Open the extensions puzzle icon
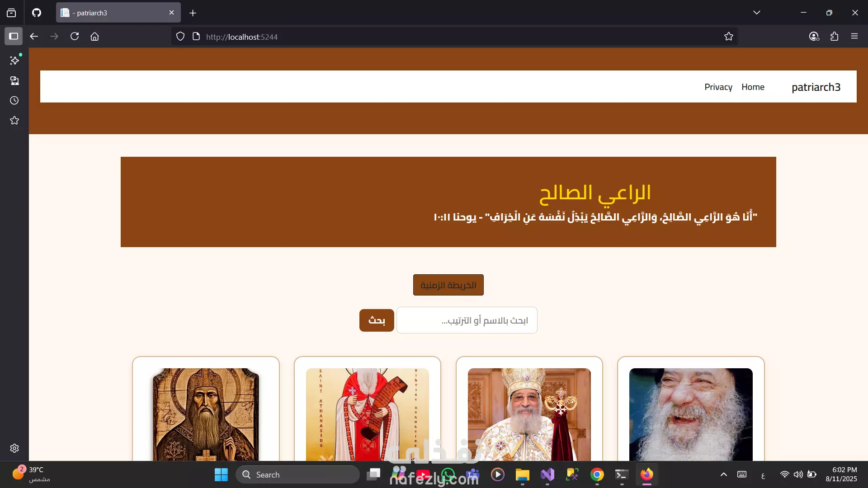Viewport: 868px width, 488px height. (835, 36)
